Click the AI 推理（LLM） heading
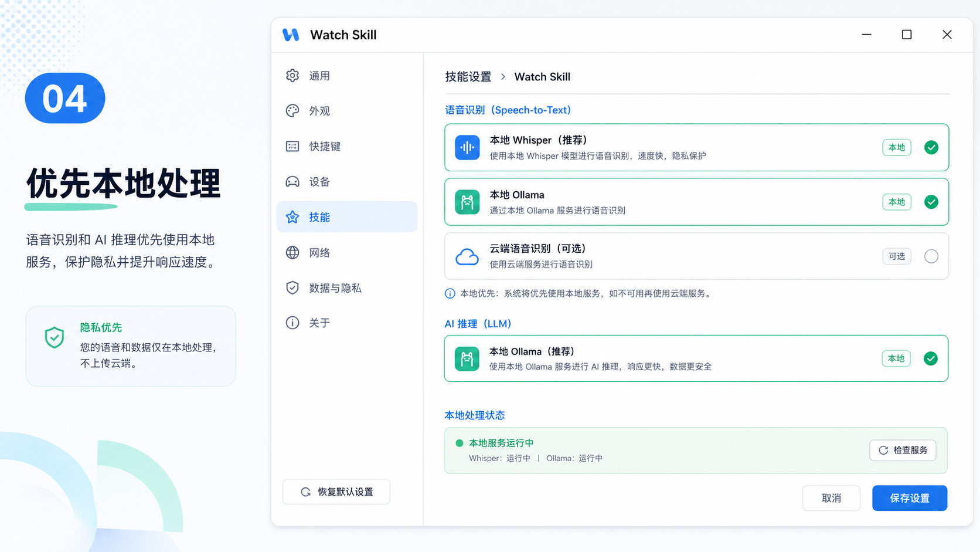This screenshot has height=552, width=980. coord(478,324)
